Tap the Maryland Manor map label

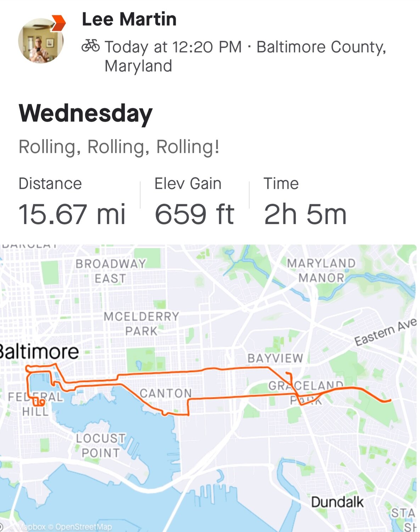pos(321,270)
